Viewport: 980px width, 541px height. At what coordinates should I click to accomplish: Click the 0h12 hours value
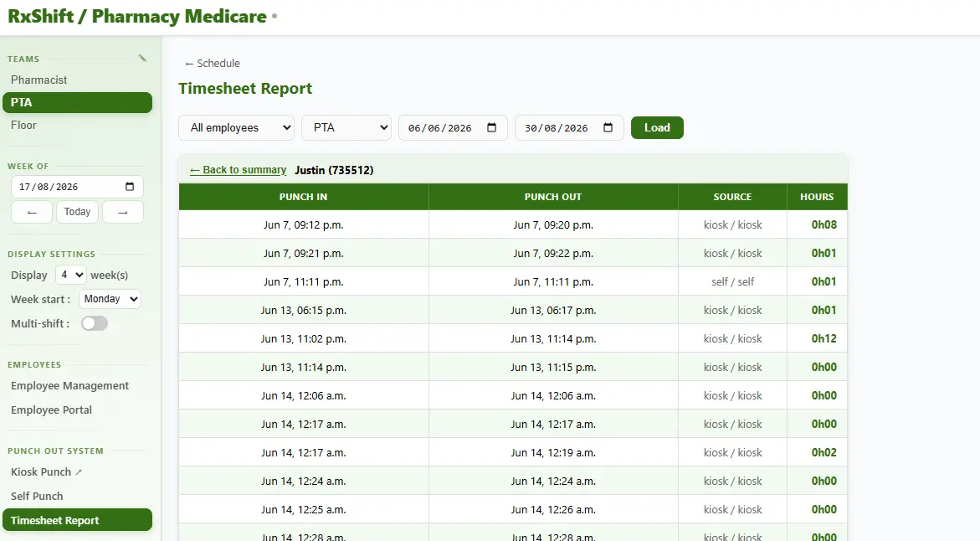pos(824,339)
